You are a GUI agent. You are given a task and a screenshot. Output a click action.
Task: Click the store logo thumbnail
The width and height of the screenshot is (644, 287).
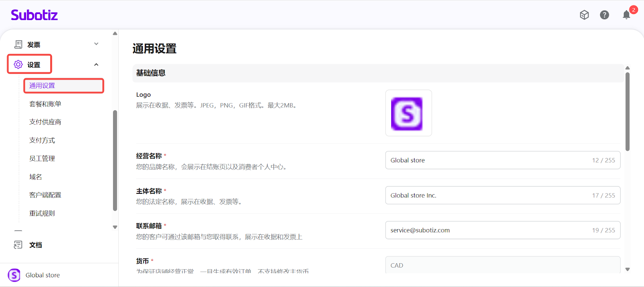point(408,113)
